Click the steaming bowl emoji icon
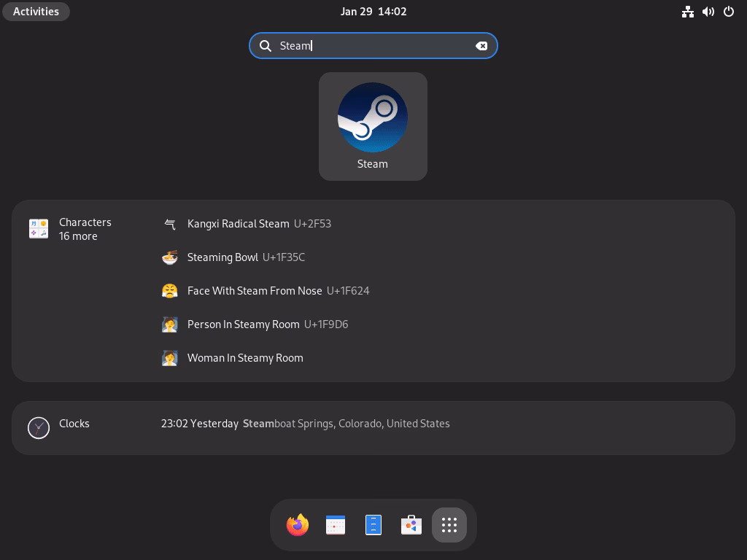Viewport: 747px width, 560px height. [x=169, y=257]
